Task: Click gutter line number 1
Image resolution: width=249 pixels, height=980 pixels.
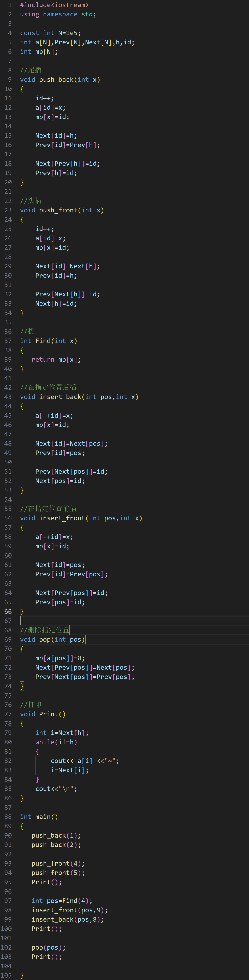Action: [x=10, y=5]
